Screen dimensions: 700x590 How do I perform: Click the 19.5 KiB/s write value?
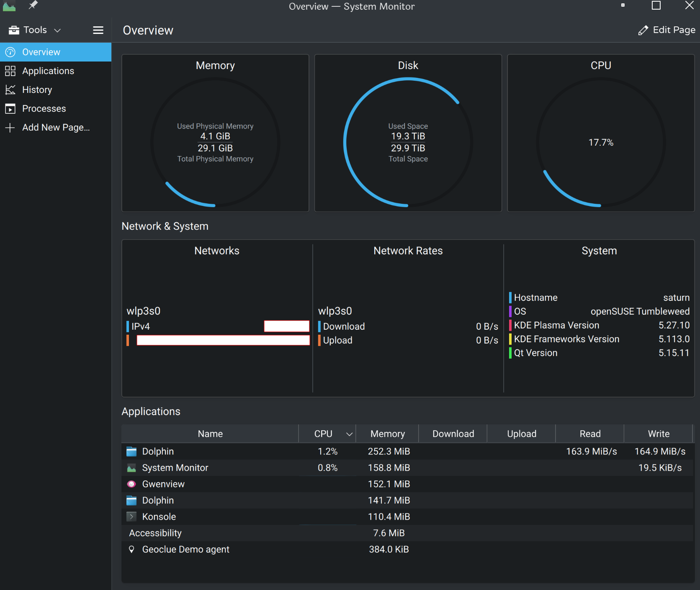(x=660, y=468)
